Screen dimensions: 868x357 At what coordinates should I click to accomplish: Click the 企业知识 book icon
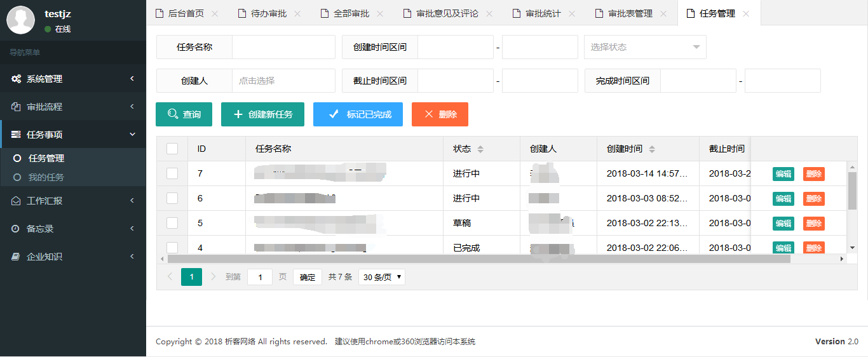(x=16, y=257)
